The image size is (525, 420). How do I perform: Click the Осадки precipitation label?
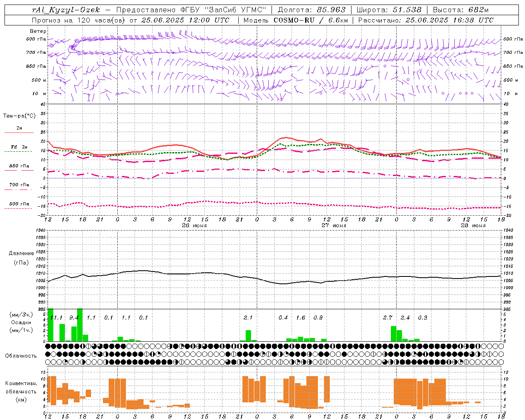pyautogui.click(x=21, y=322)
